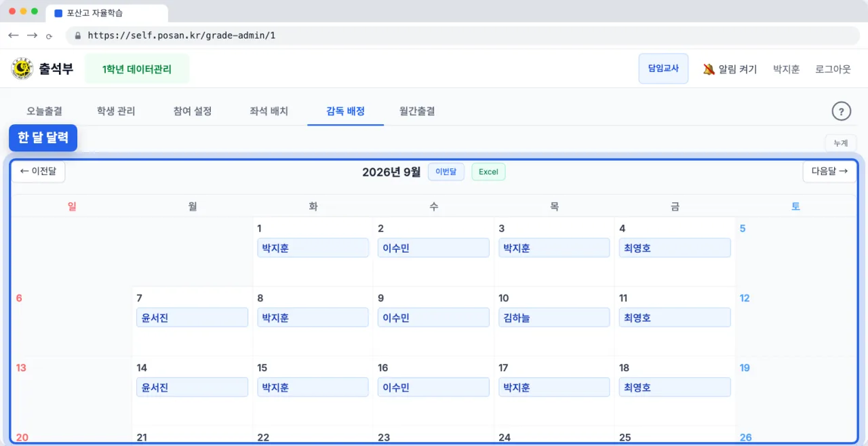Click the lock icon in address bar
Screen dimensions: 868x446
[78, 35]
